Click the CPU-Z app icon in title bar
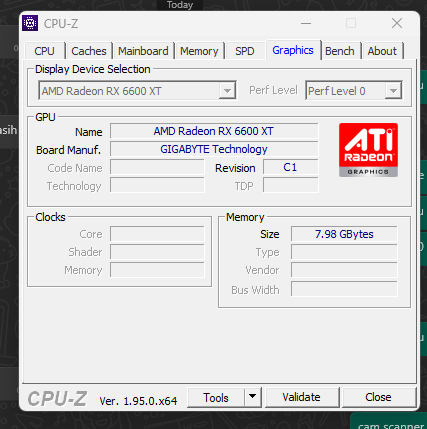 pyautogui.click(x=30, y=23)
